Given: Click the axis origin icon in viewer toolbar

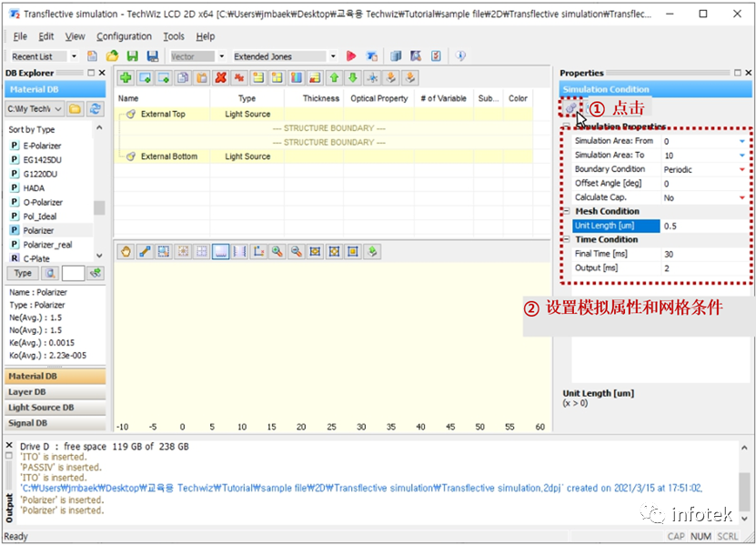Looking at the screenshot, I should pos(258,251).
